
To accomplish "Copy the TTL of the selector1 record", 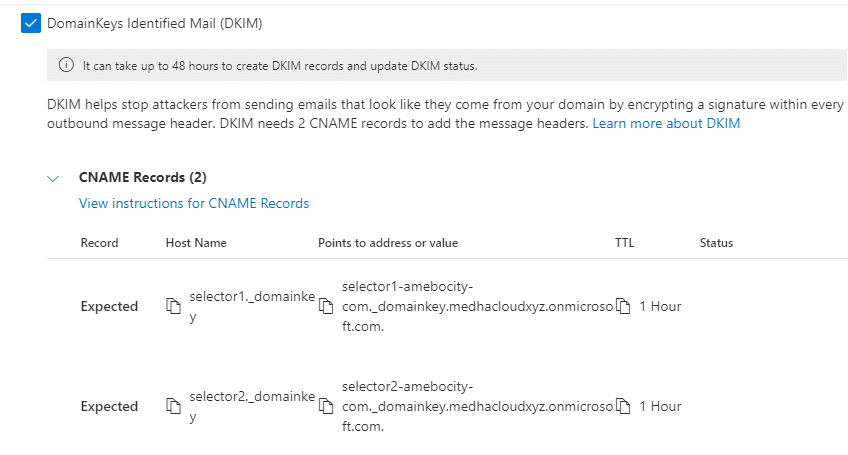I will (624, 306).
